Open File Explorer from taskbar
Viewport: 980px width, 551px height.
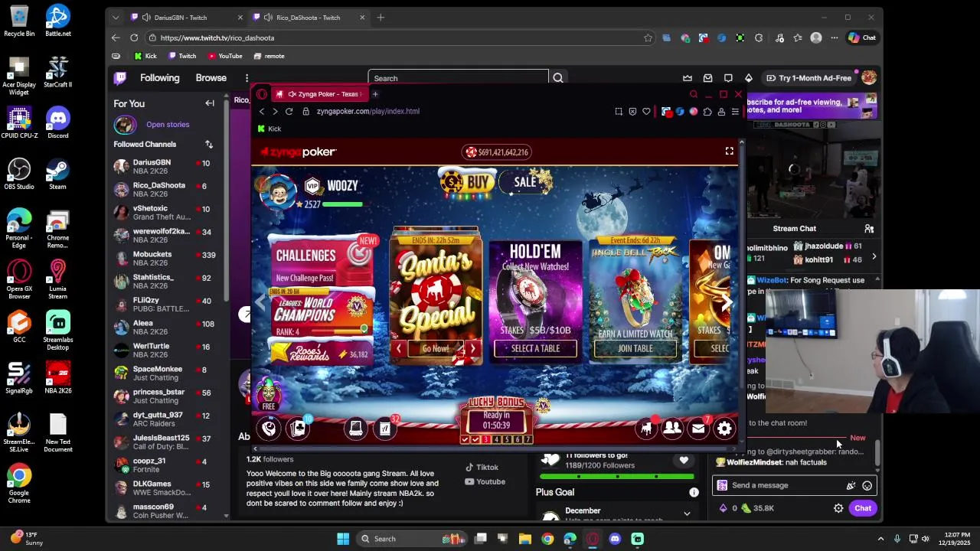pos(524,539)
